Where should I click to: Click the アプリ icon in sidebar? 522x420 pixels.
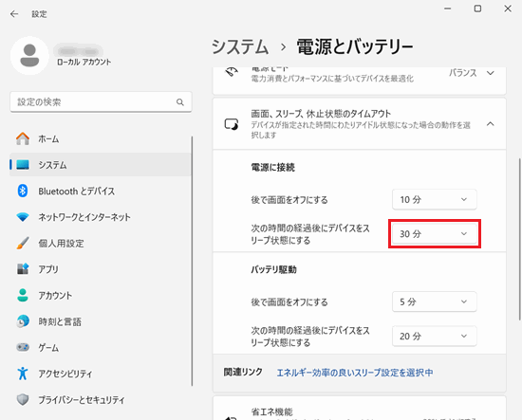pyautogui.click(x=23, y=269)
